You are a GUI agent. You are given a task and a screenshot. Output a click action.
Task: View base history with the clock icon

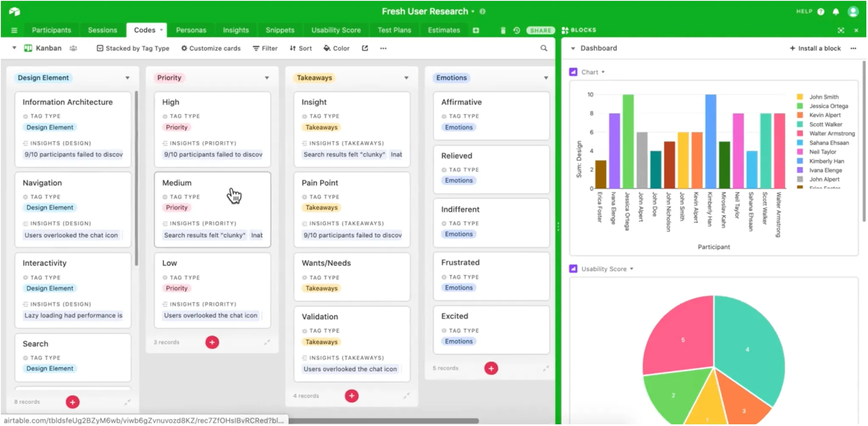(517, 30)
